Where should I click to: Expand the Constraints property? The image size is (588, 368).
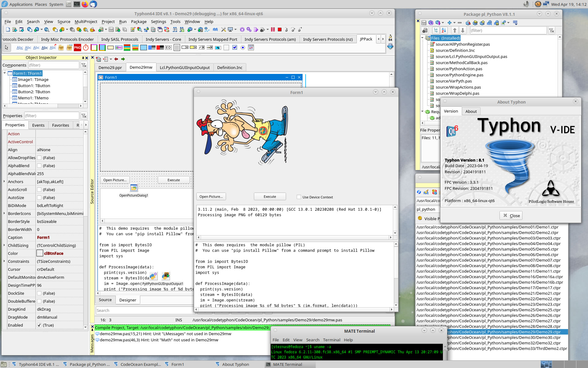[4, 261]
